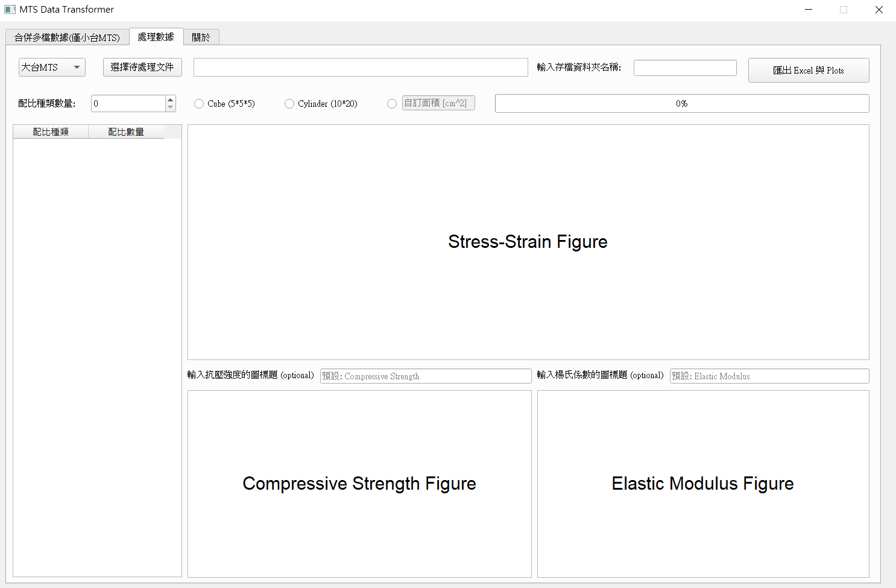The height and width of the screenshot is (588, 896).
Task: Select the 處理數據 tab
Action: pos(156,37)
